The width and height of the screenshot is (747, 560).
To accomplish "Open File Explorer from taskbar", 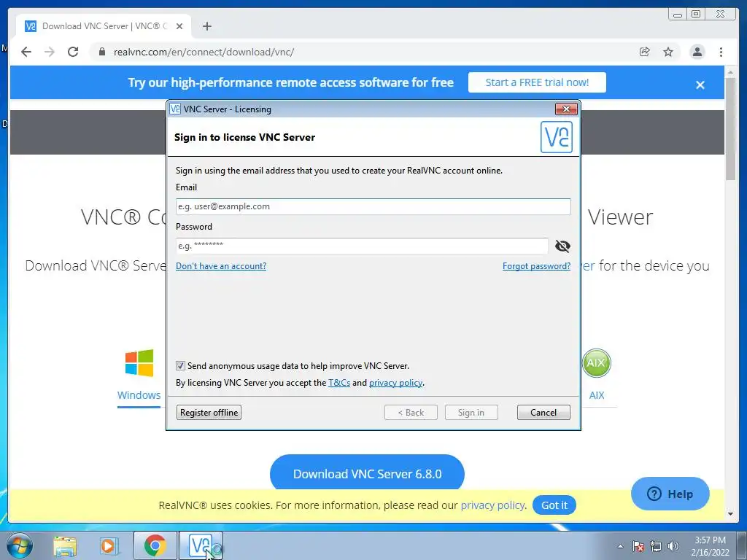I will tap(65, 545).
